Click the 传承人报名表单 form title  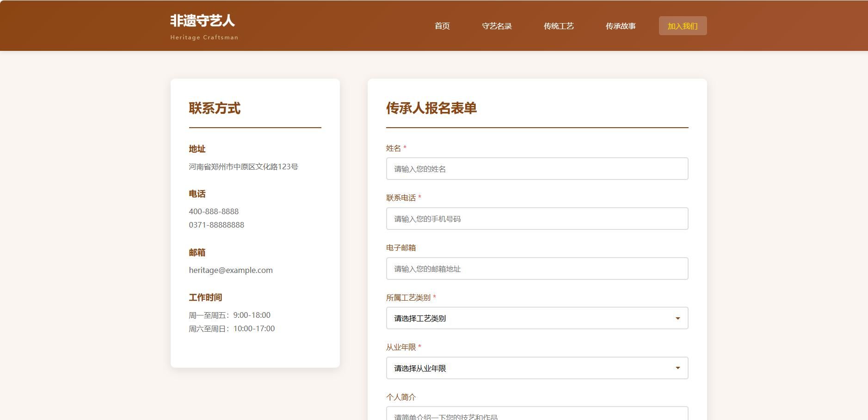pyautogui.click(x=431, y=108)
